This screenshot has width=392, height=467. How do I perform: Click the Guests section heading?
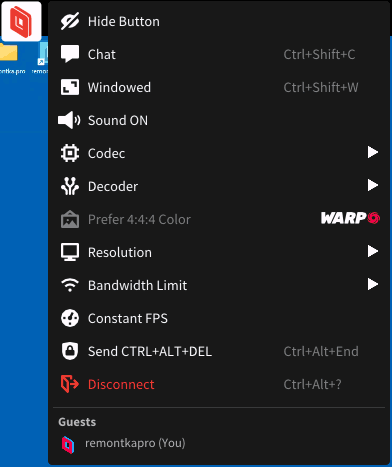(x=77, y=422)
